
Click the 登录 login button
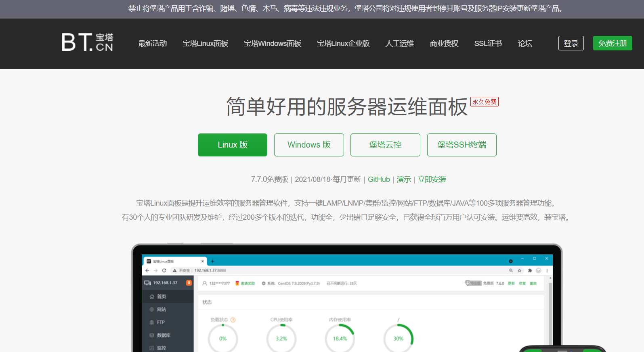[571, 43]
